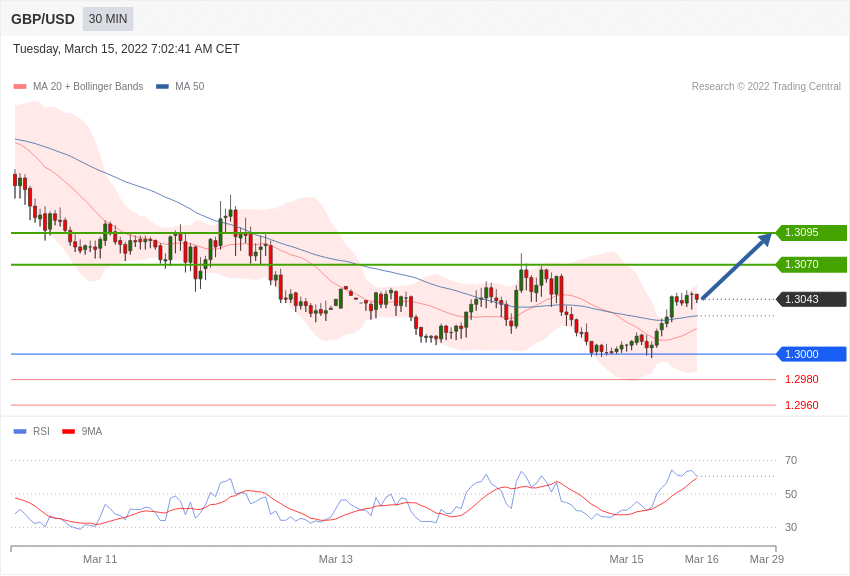Click the 1.2960 support price label
This screenshot has width=850, height=576.
[802, 405]
